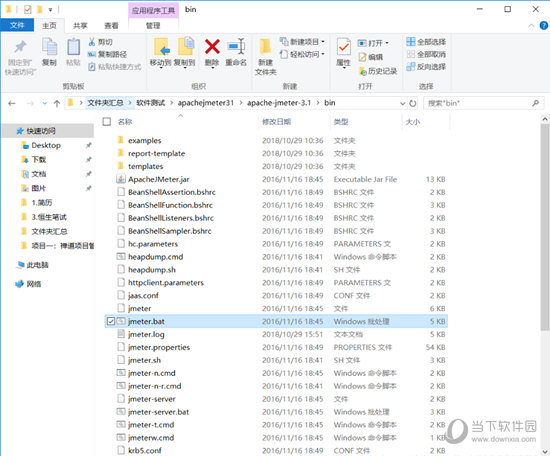Image resolution: width=550 pixels, height=456 pixels.
Task: Switch to the Share (共享) tab
Action: pyautogui.click(x=80, y=25)
